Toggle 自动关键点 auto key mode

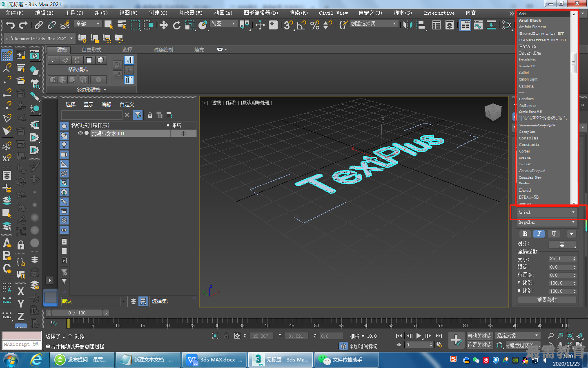pos(480,336)
